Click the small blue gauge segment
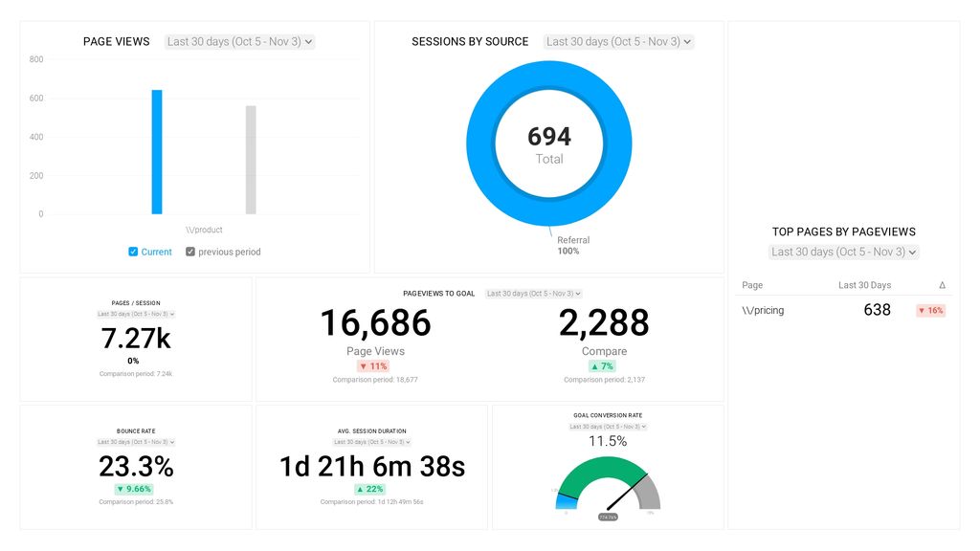 click(x=567, y=501)
